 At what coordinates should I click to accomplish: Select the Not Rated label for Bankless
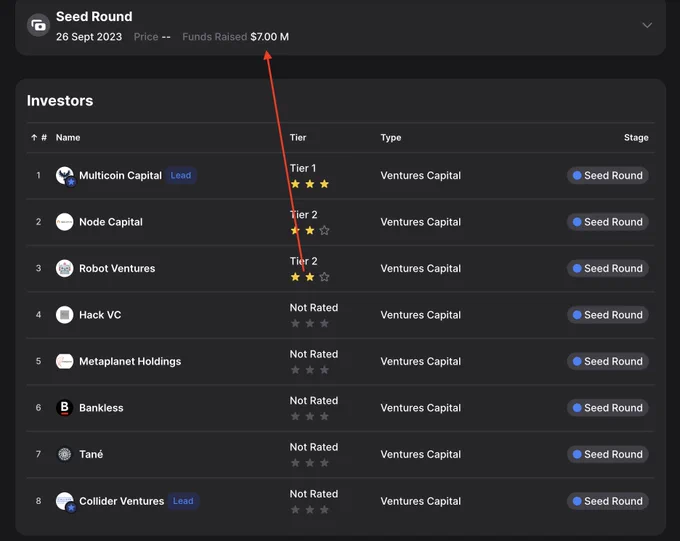[x=314, y=400]
